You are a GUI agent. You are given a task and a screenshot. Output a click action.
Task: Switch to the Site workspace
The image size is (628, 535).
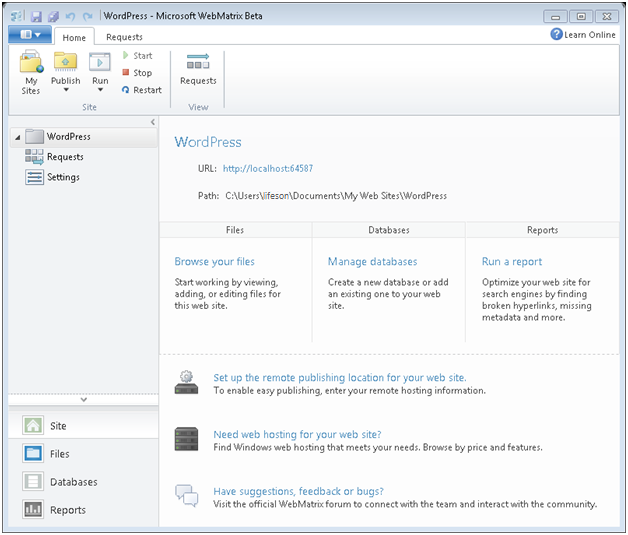click(83, 426)
